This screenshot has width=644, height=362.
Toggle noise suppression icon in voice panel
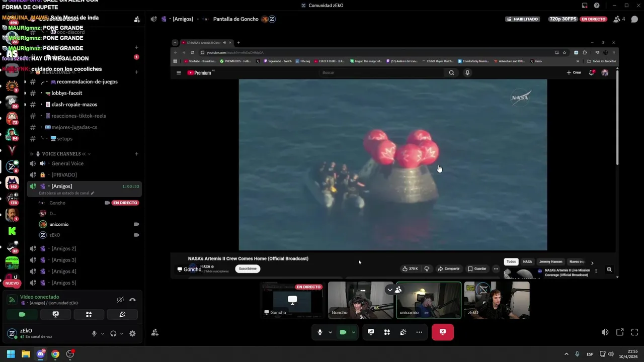click(x=120, y=300)
